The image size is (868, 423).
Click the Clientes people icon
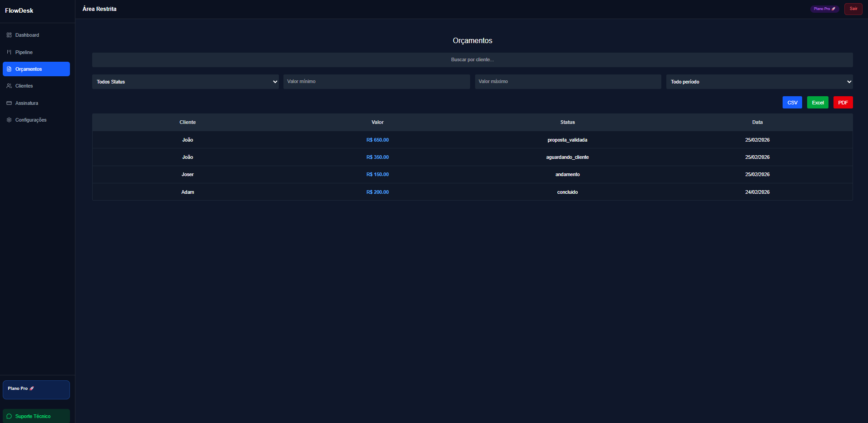(x=9, y=86)
